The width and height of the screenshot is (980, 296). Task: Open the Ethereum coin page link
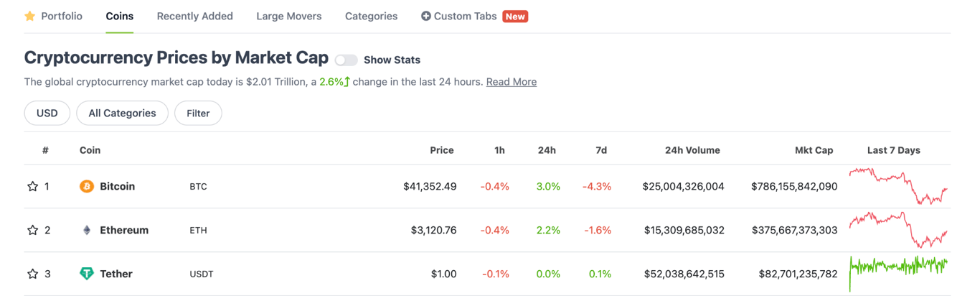click(x=124, y=231)
